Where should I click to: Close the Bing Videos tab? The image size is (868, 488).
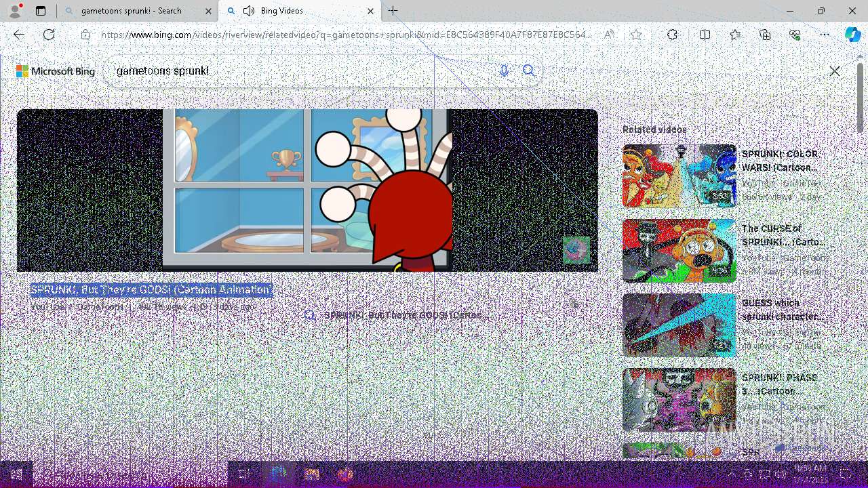point(370,11)
